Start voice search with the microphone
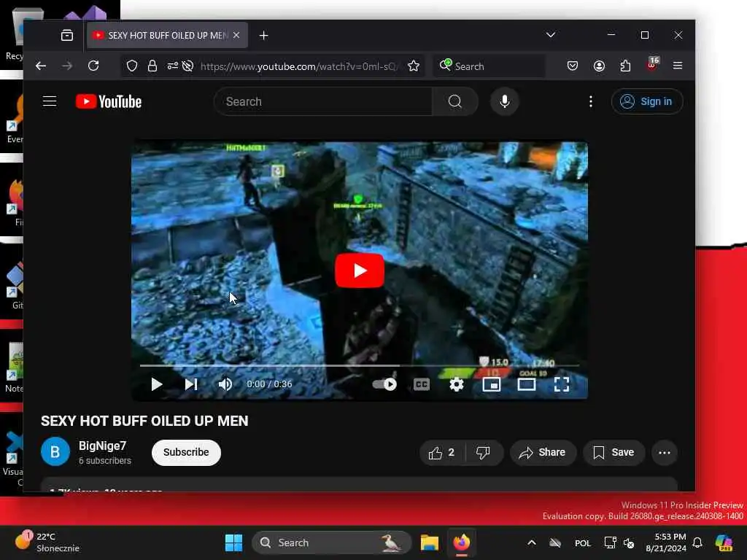The height and width of the screenshot is (560, 747). click(x=505, y=101)
